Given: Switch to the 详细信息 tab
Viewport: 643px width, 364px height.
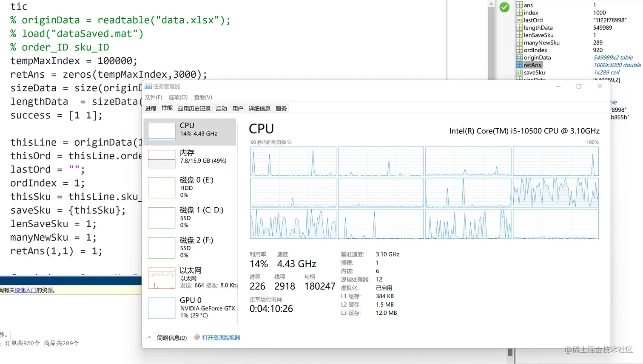Looking at the screenshot, I should click(x=259, y=109).
